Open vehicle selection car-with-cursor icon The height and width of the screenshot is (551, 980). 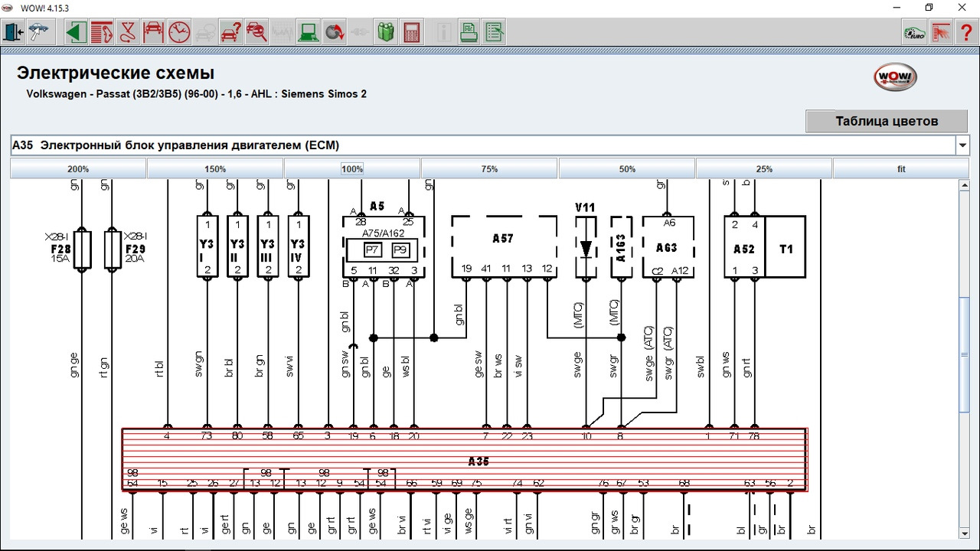(x=38, y=32)
